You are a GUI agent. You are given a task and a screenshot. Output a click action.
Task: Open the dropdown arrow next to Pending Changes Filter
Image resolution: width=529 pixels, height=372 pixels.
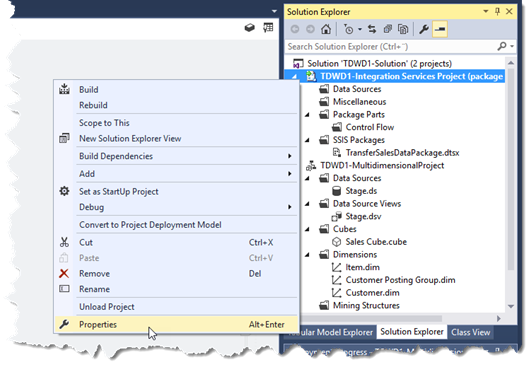click(x=360, y=30)
